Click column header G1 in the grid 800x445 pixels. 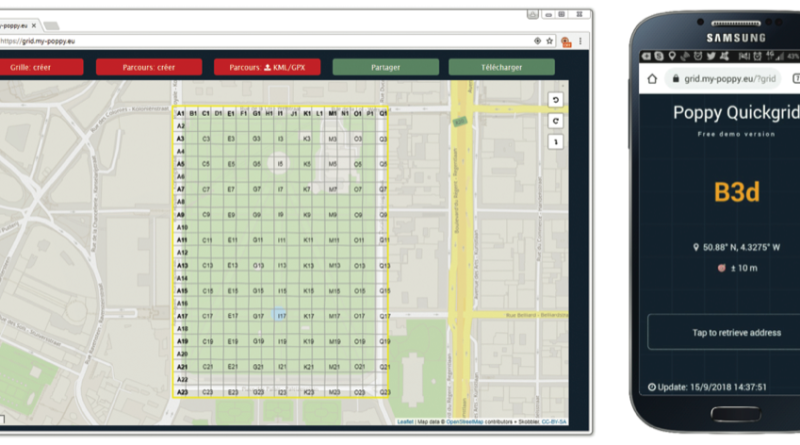(257, 113)
